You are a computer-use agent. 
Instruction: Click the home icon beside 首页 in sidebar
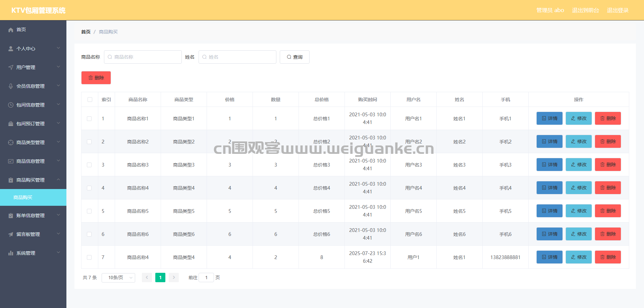pos(11,30)
